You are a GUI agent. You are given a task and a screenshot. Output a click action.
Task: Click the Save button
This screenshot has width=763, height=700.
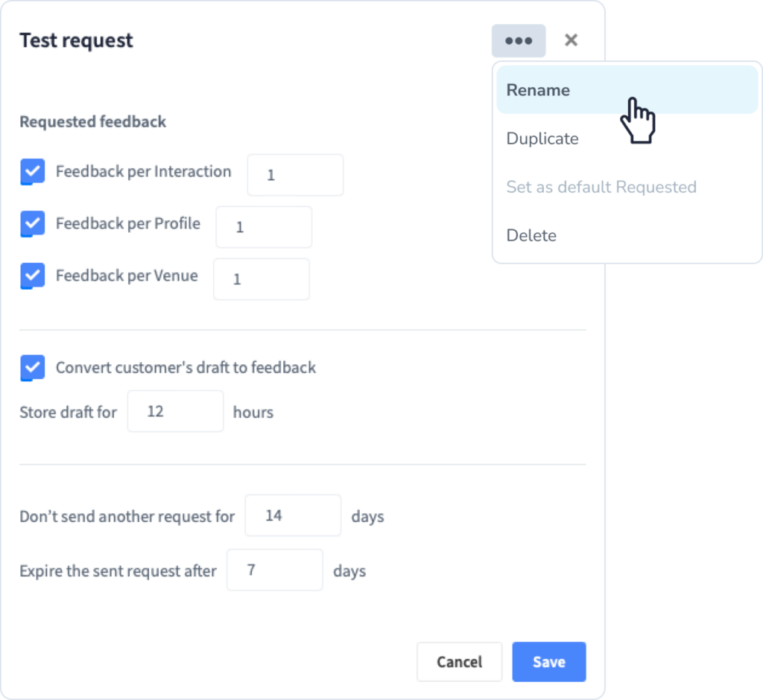[x=549, y=661]
